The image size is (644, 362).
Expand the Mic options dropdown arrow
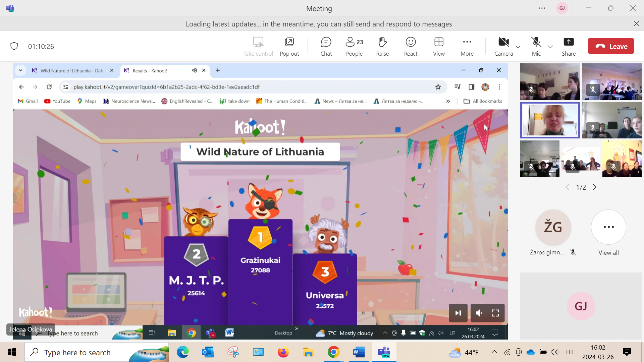(550, 47)
